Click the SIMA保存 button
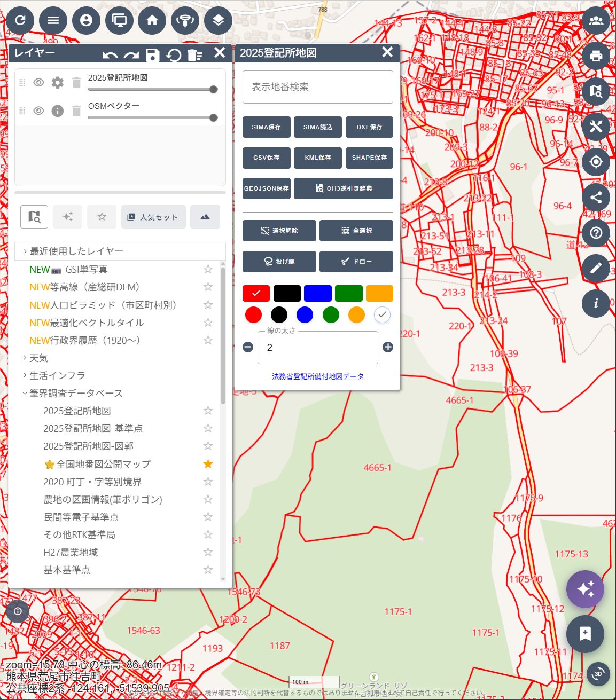This screenshot has height=700, width=616. (266, 127)
